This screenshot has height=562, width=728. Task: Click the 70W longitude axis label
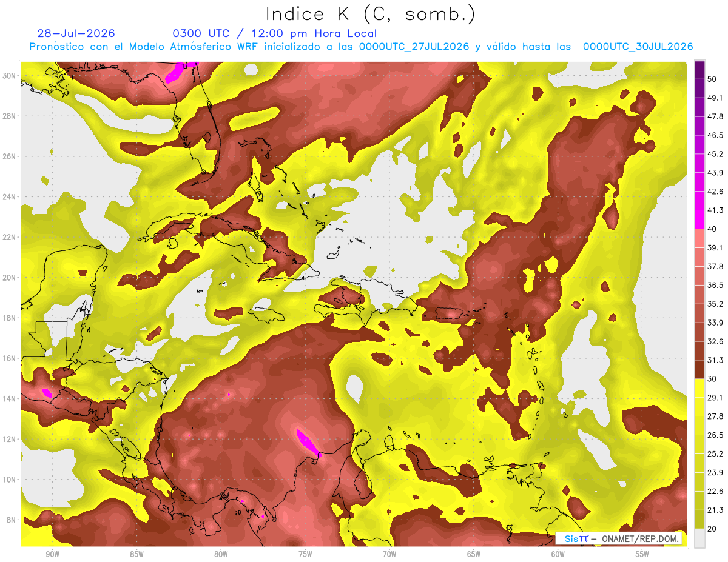click(x=389, y=554)
